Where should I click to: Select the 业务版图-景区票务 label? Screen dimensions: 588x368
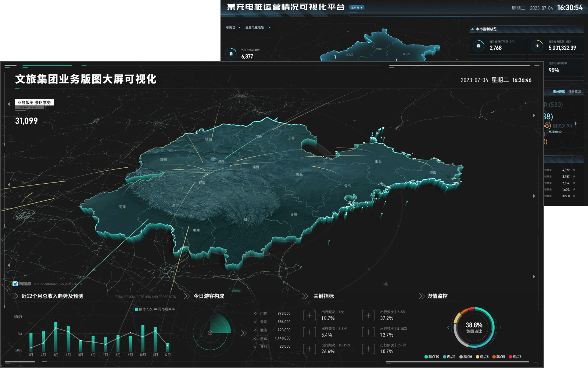pyautogui.click(x=34, y=102)
